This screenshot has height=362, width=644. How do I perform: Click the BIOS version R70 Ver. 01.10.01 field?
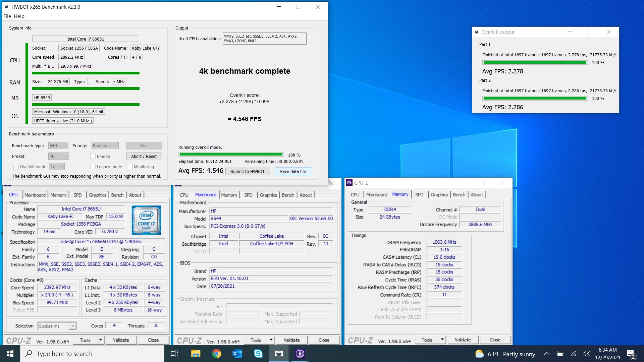(271, 279)
